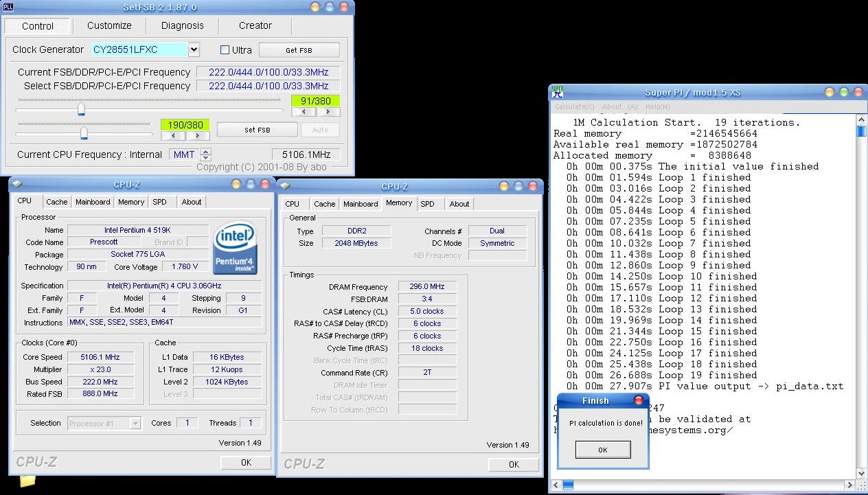Open About tab in CPU-Z Processor window

pos(192,202)
